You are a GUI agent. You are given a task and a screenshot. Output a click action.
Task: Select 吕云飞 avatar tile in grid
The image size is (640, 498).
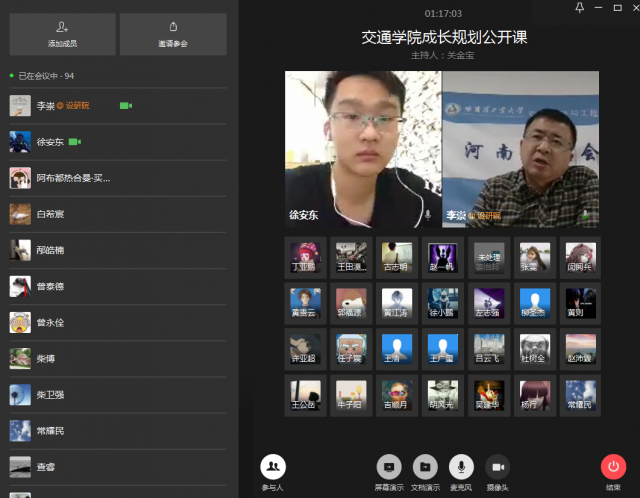click(489, 349)
